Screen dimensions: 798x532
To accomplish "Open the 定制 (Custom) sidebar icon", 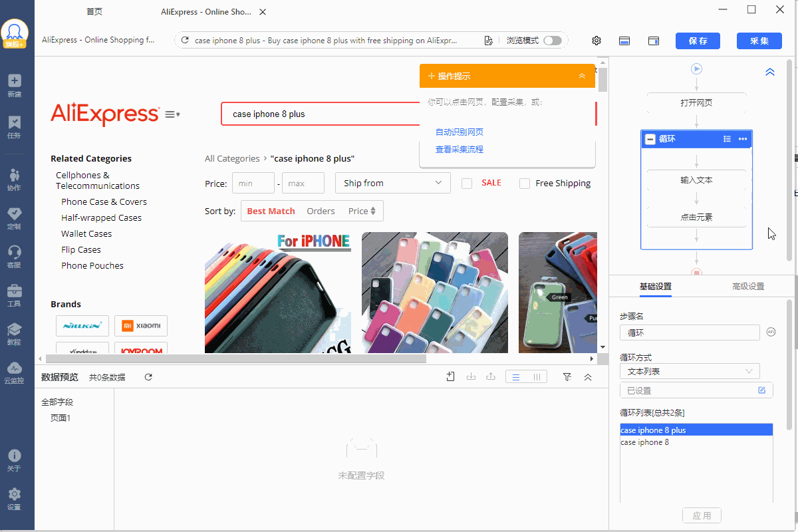I will click(15, 217).
